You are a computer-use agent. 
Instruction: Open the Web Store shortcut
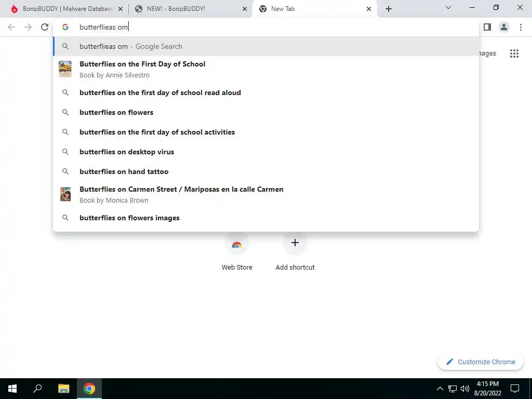[237, 253]
